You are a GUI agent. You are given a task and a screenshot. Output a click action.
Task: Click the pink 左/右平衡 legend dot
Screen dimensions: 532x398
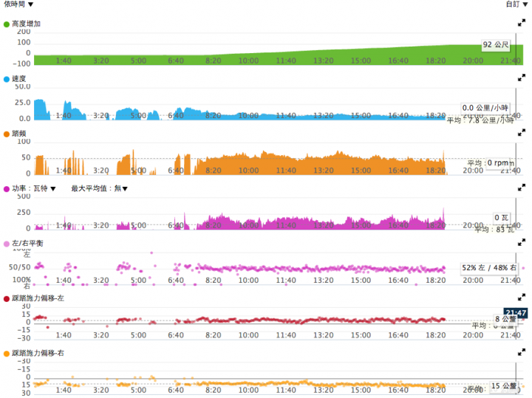7,244
